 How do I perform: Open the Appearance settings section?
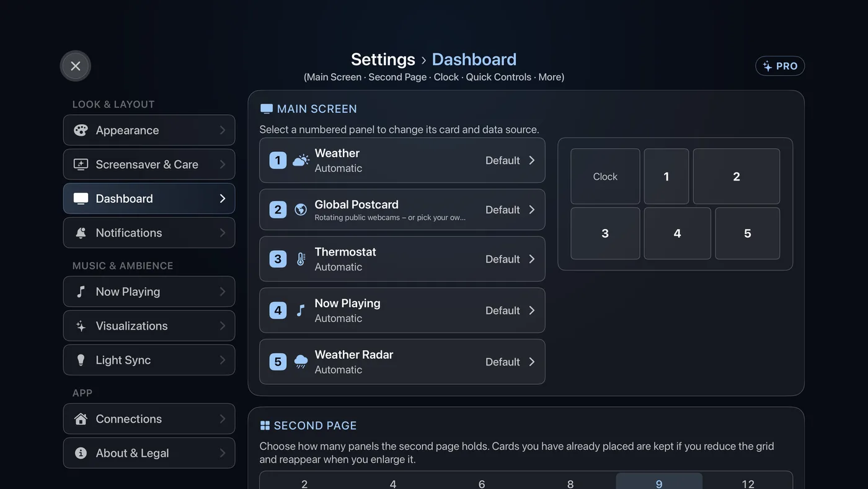tap(149, 130)
